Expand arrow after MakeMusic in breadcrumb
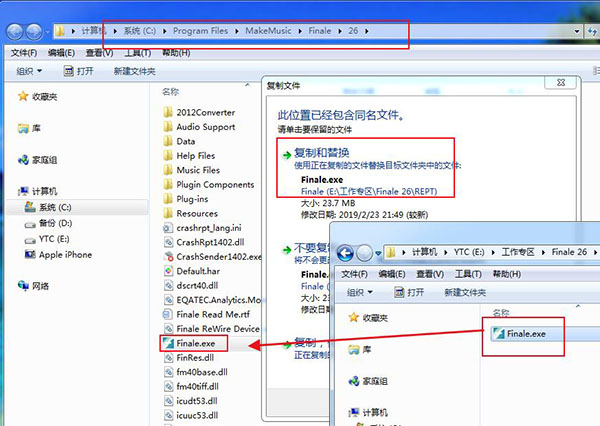This screenshot has width=600, height=426. (300, 31)
